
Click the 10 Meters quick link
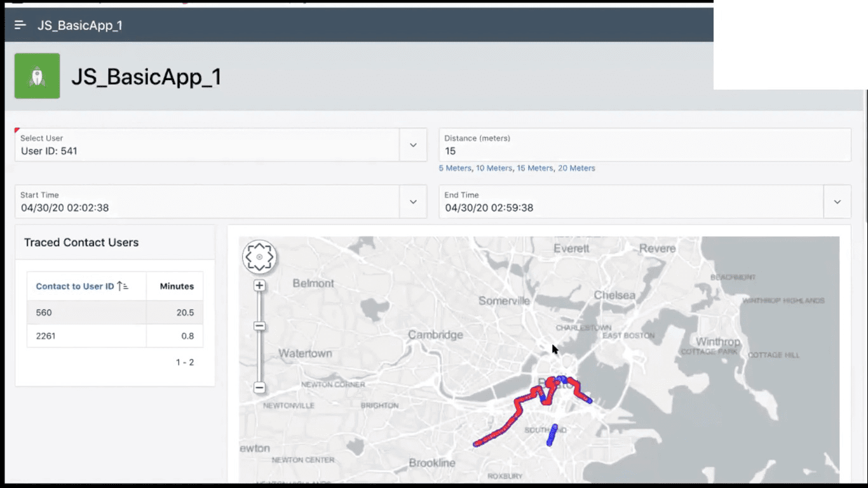(494, 168)
